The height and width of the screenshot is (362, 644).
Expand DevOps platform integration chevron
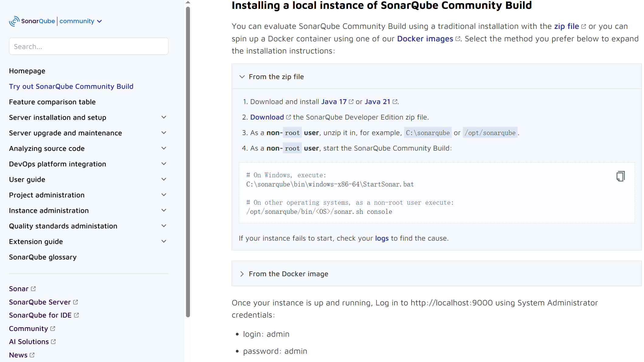pyautogui.click(x=164, y=164)
